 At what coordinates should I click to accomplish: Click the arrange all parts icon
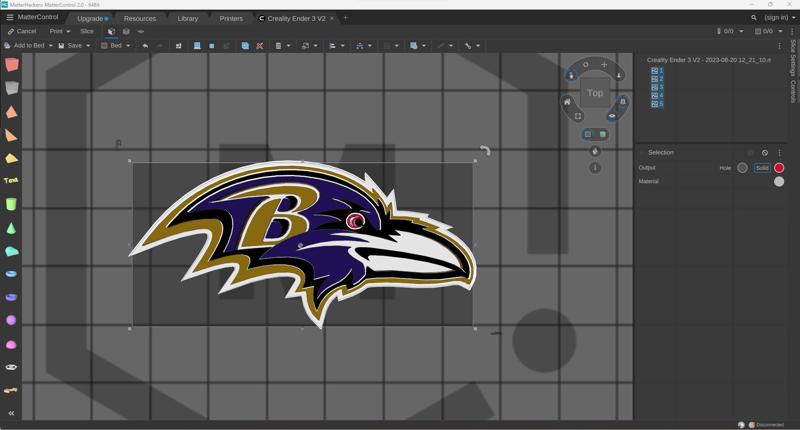pyautogui.click(x=179, y=46)
